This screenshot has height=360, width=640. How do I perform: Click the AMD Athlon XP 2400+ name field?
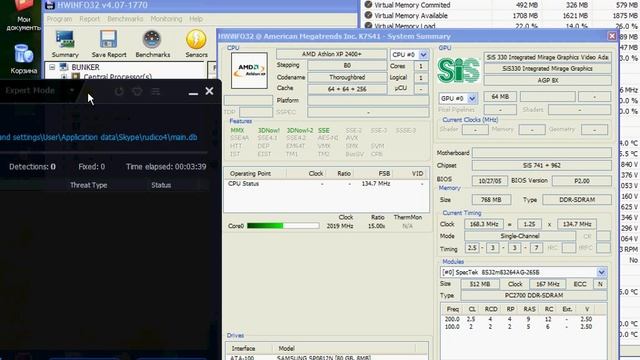(x=331, y=54)
